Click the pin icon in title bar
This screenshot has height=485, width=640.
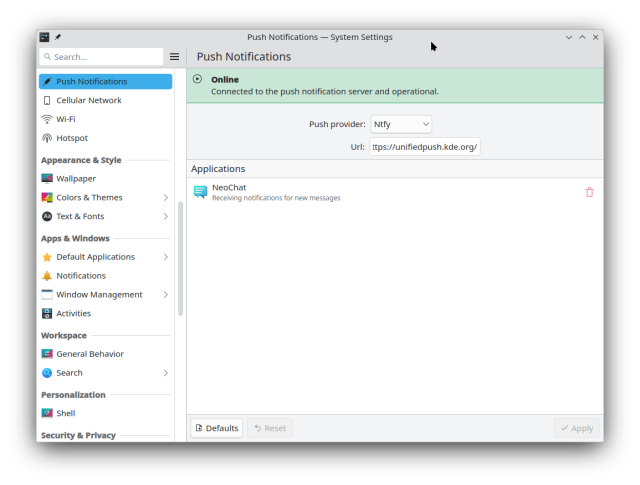[x=58, y=37]
